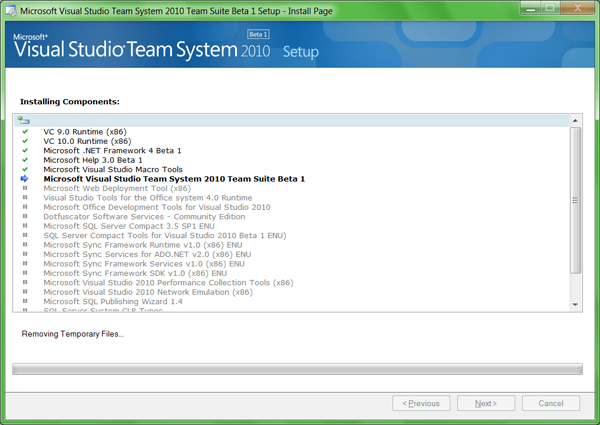Image resolution: width=600 pixels, height=425 pixels.
Task: Click the pending icon beside Microsoft SQL Server Compact 3.5 SP1
Action: pyautogui.click(x=25, y=226)
